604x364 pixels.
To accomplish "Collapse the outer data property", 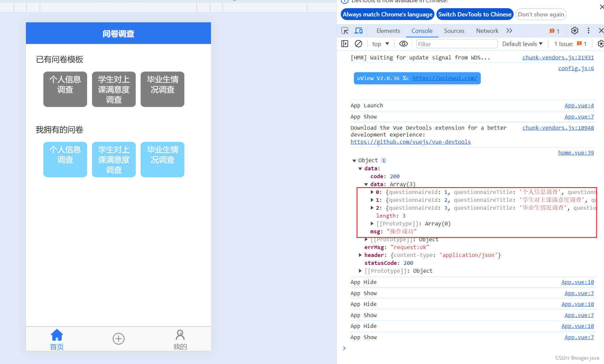I will point(360,169).
